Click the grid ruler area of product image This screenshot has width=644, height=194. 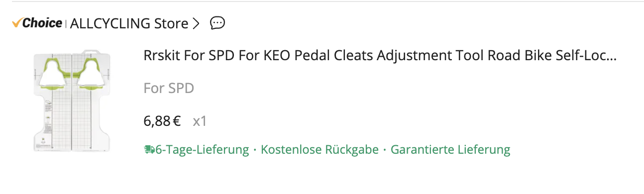72,119
